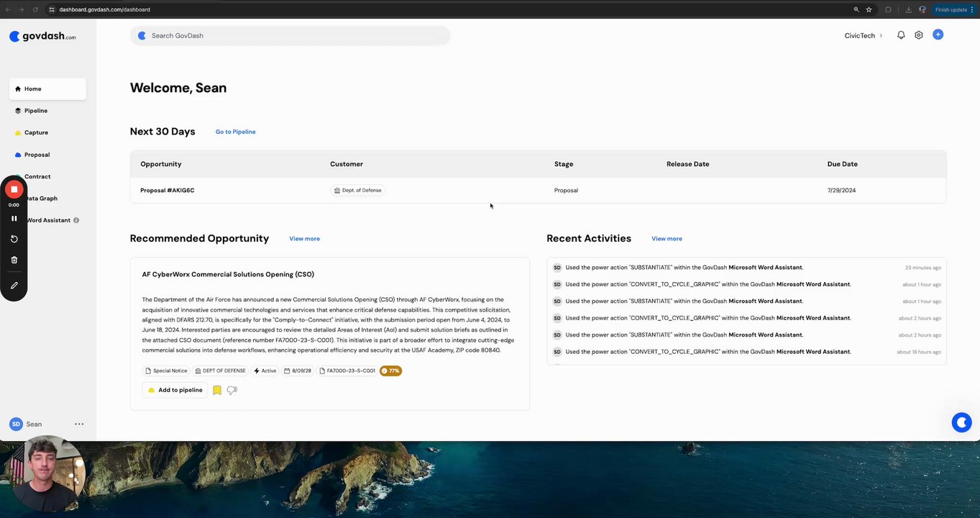Stop the screen recording with red button

14,189
